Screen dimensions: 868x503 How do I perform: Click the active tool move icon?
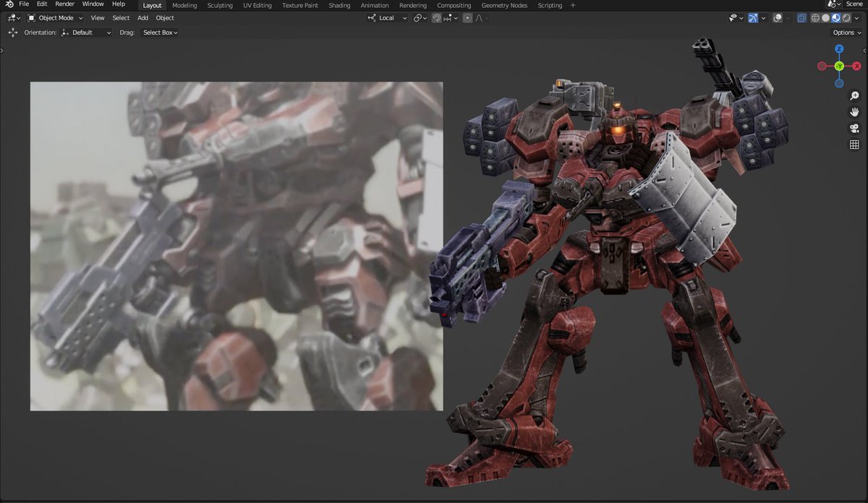(12, 33)
